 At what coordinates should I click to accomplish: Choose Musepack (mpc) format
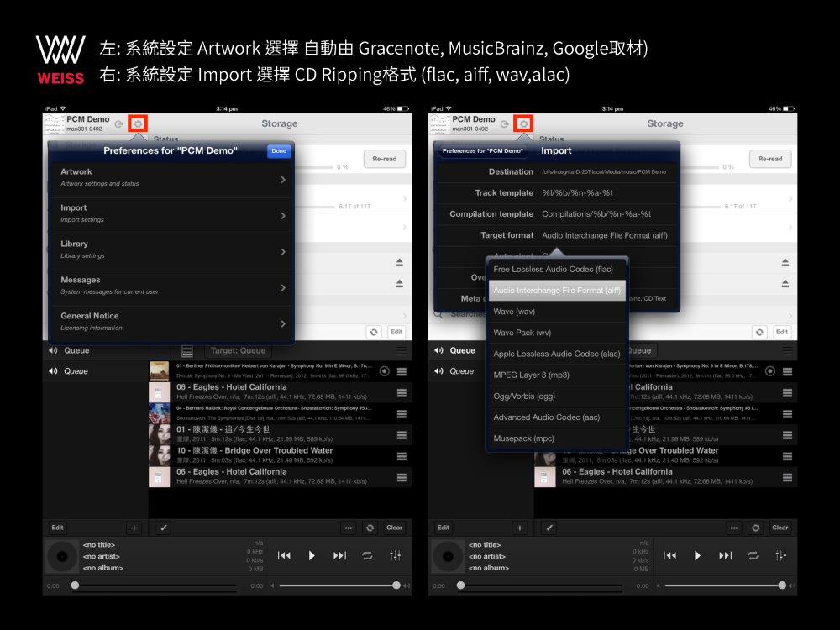[557, 438]
